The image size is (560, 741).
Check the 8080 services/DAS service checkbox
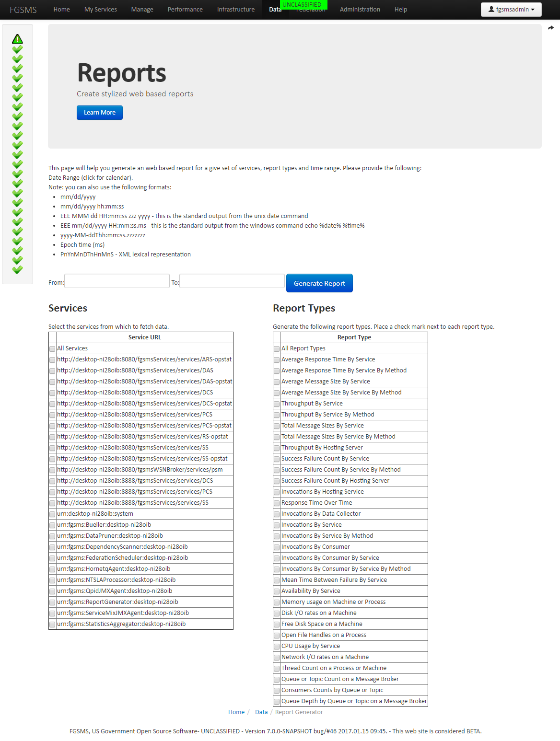[52, 371]
